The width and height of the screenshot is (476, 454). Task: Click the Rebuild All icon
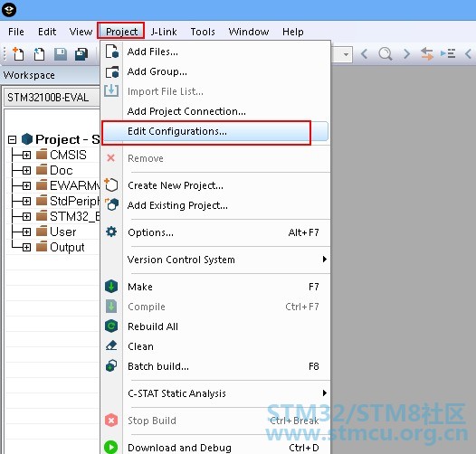point(111,326)
